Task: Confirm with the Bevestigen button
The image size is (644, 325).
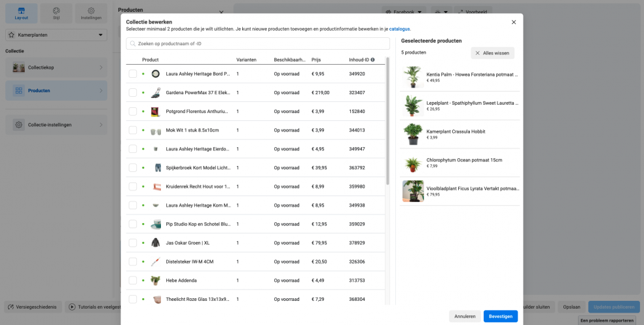Action: pyautogui.click(x=501, y=316)
